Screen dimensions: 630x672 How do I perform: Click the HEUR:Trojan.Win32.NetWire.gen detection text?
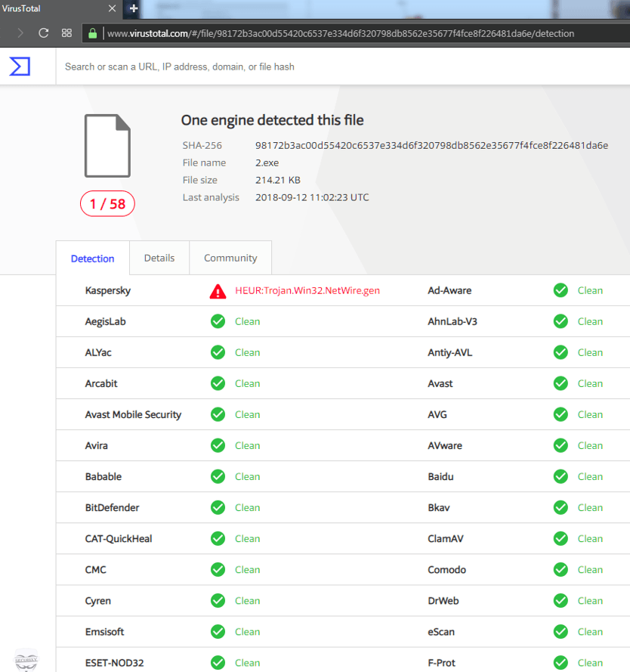[x=307, y=290]
